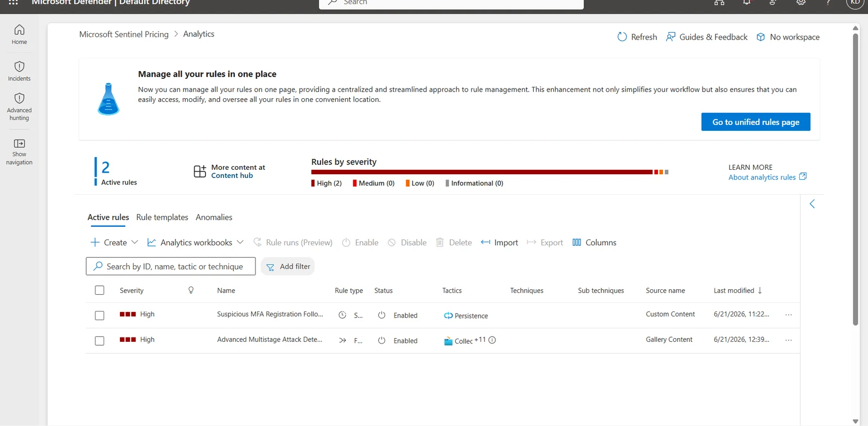Image resolution: width=868 pixels, height=426 pixels.
Task: Click the Show navigation icon
Action: [19, 144]
